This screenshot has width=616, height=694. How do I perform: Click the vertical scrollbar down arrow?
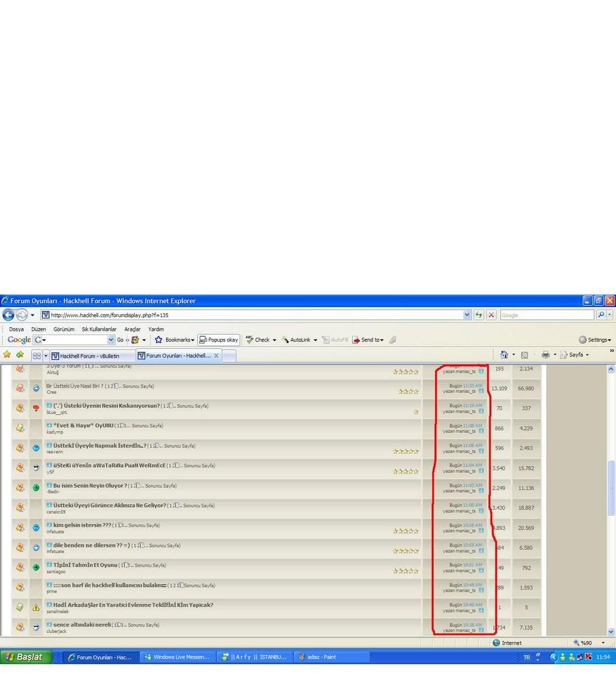pyautogui.click(x=611, y=631)
